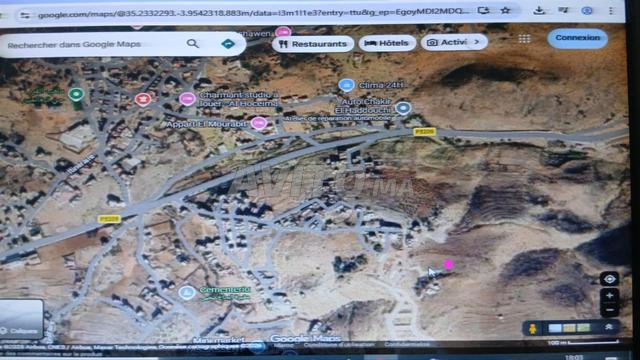The width and height of the screenshot is (640, 360).
Task: Open the Google apps grid
Action: [524, 39]
